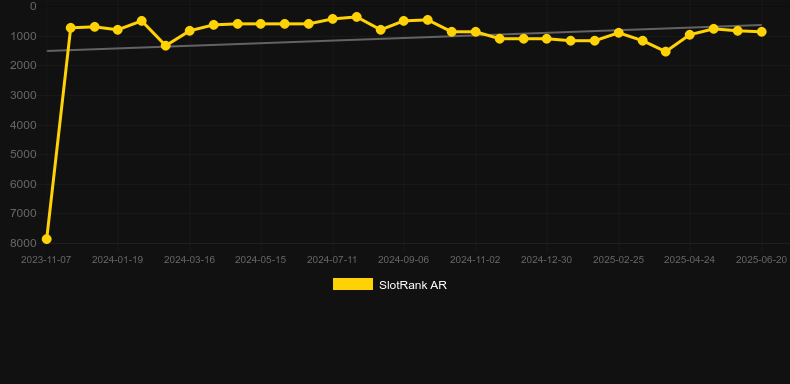The image size is (790, 384).
Task: Click the y-axis value 5000
Action: pos(24,154)
